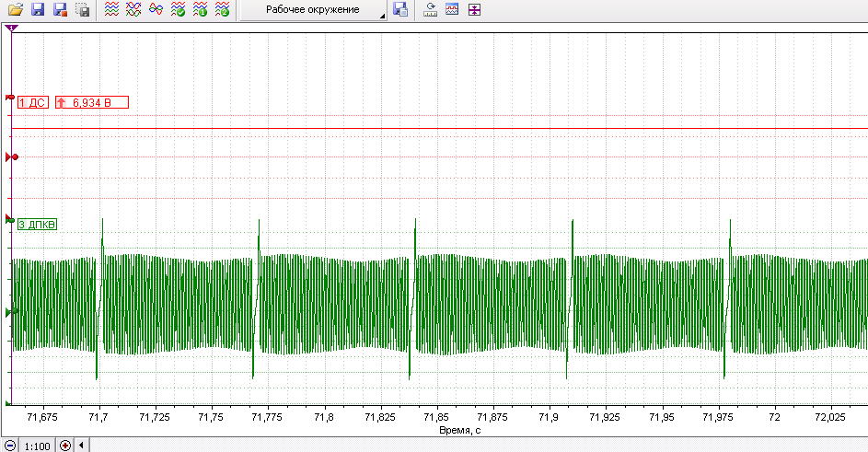Open a file with the folder icon
This screenshot has width=868, height=452.
click(x=16, y=9)
